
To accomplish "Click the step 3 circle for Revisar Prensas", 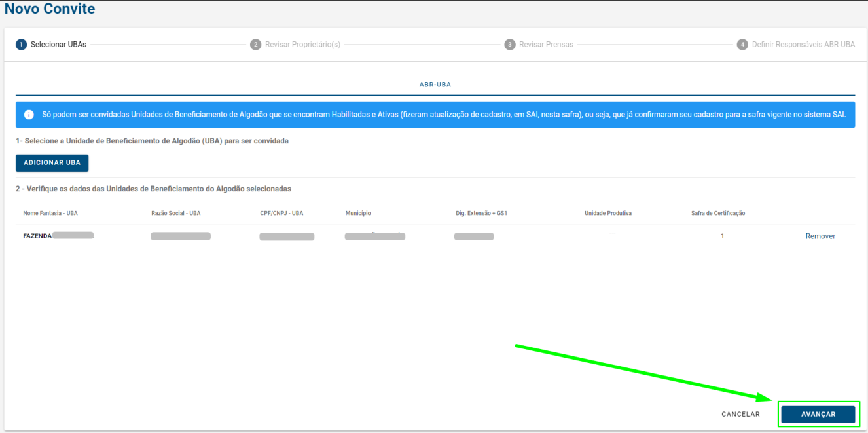I will click(510, 45).
